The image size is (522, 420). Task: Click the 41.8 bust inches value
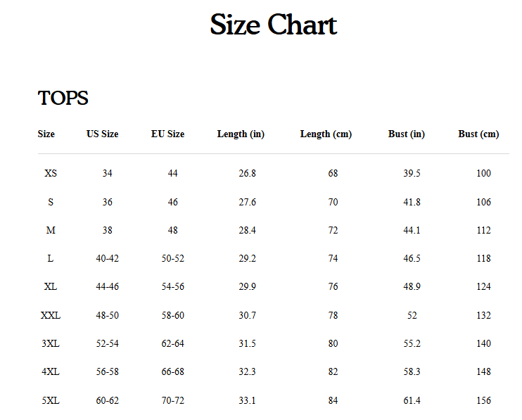[412, 202]
